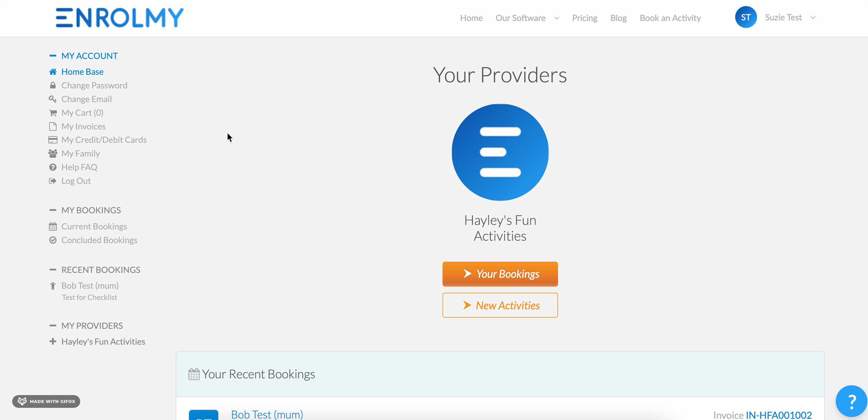The image size is (868, 420).
Task: Open Change Email link
Action: (86, 99)
